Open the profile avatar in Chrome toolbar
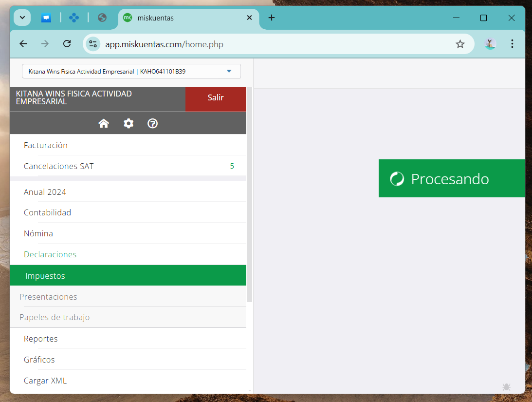532x402 pixels. pyautogui.click(x=490, y=44)
